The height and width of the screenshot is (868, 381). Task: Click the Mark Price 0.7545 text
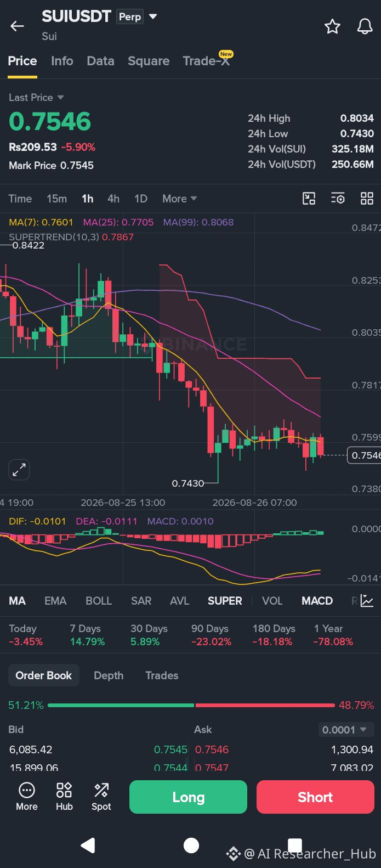click(51, 165)
